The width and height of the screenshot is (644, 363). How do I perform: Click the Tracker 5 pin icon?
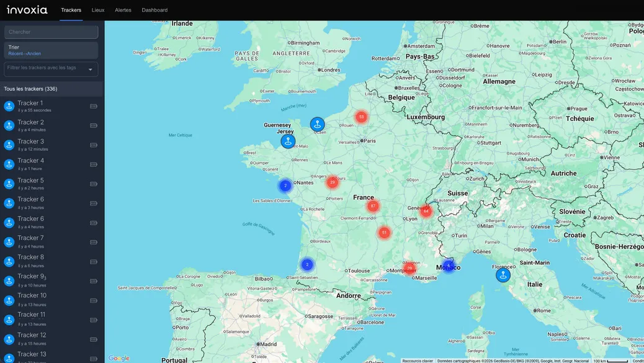pos(9,184)
